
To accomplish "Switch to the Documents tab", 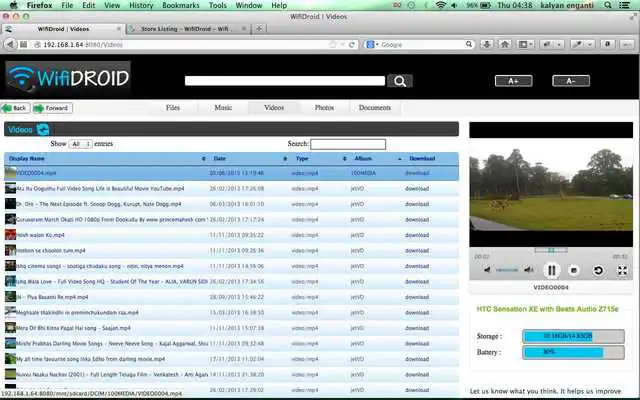I will 375,108.
